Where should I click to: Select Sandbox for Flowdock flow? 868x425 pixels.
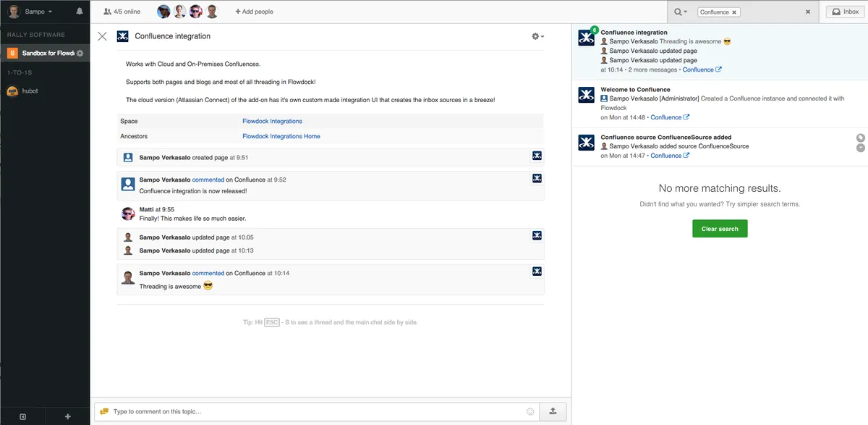[x=45, y=53]
